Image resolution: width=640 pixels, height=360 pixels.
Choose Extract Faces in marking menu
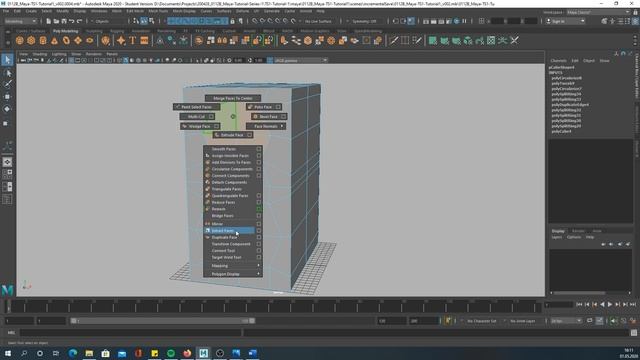tap(229, 231)
